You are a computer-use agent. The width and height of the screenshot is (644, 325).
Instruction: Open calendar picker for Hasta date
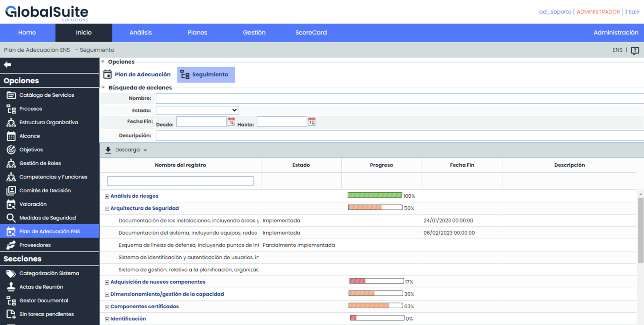tap(312, 121)
